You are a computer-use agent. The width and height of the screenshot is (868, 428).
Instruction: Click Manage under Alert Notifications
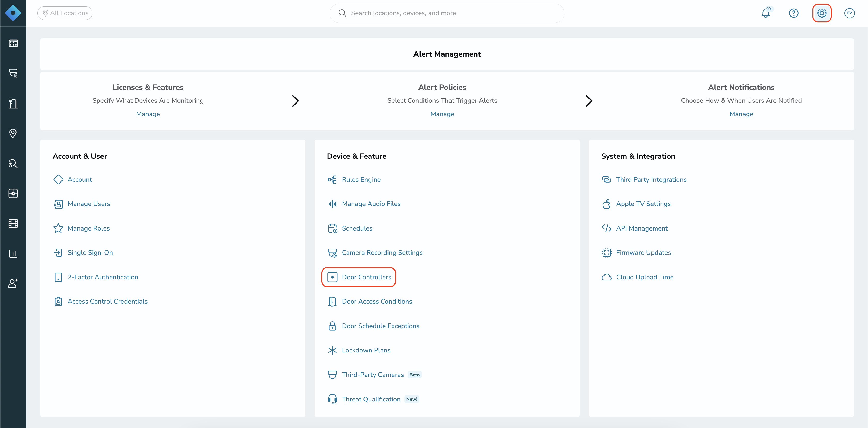click(x=741, y=114)
